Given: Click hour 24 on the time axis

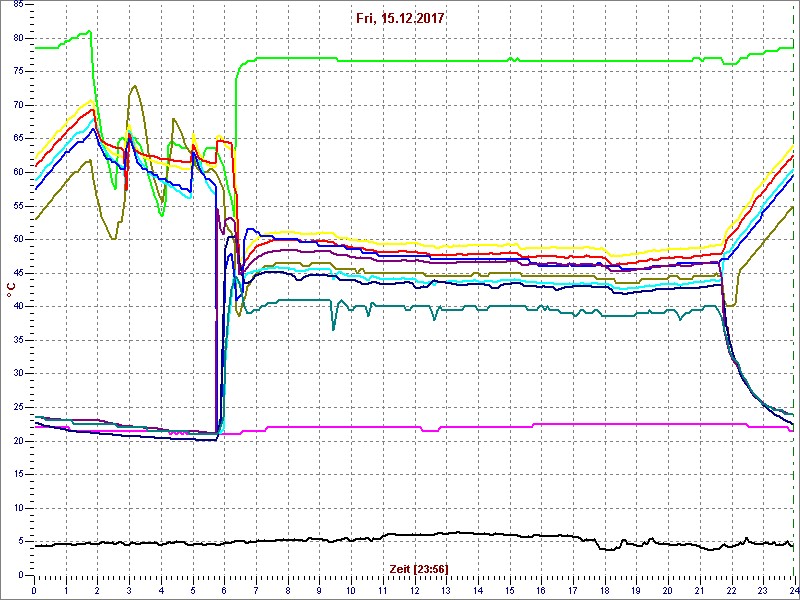Looking at the screenshot, I should click(793, 591).
